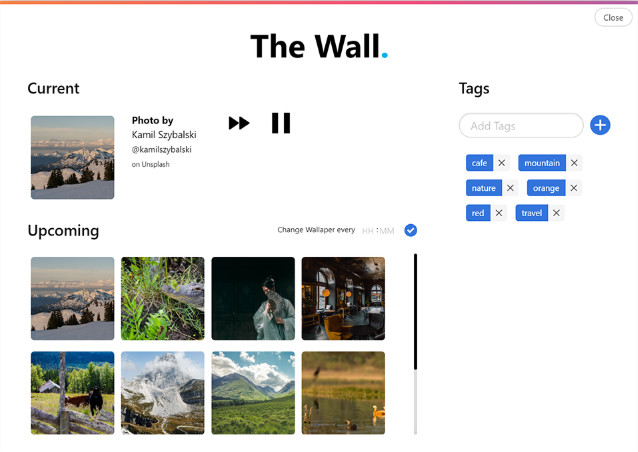The image size is (638, 452).
Task: Open the @kamilszybalski profile link
Action: point(162,149)
